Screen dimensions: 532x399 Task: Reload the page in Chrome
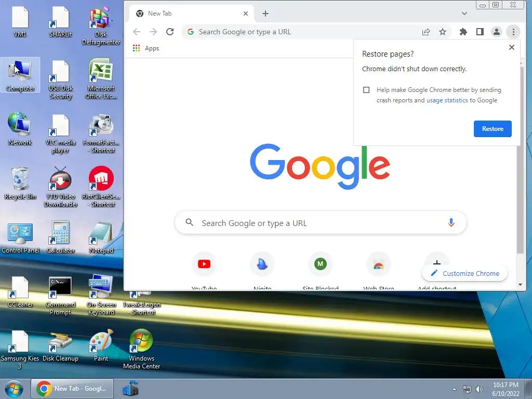[x=170, y=32]
